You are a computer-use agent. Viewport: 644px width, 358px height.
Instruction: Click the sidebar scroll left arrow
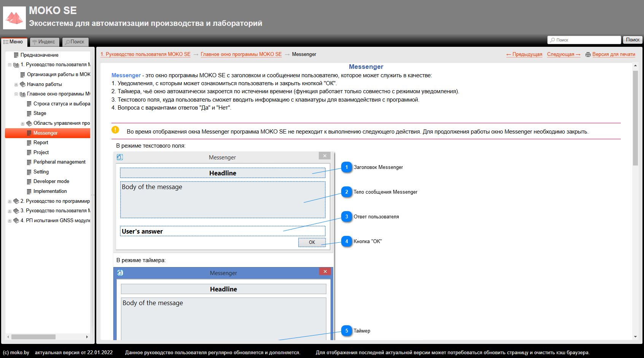[x=8, y=337]
